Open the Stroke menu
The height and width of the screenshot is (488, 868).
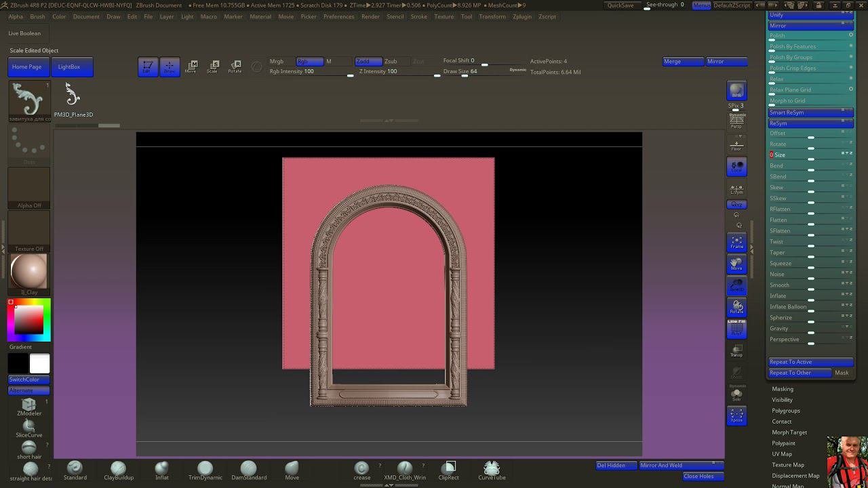[x=418, y=16]
